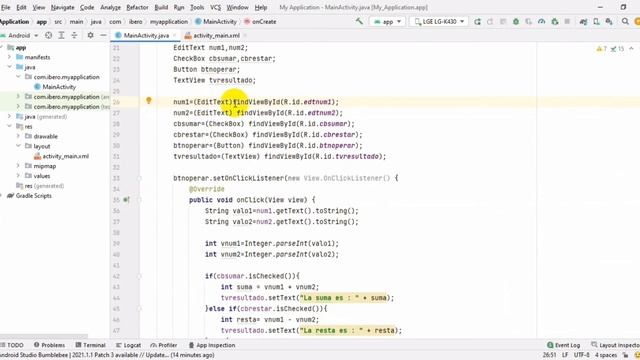Close the MainActivity.java tab
Image resolution: width=640 pixels, height=360 pixels.
coord(175,36)
